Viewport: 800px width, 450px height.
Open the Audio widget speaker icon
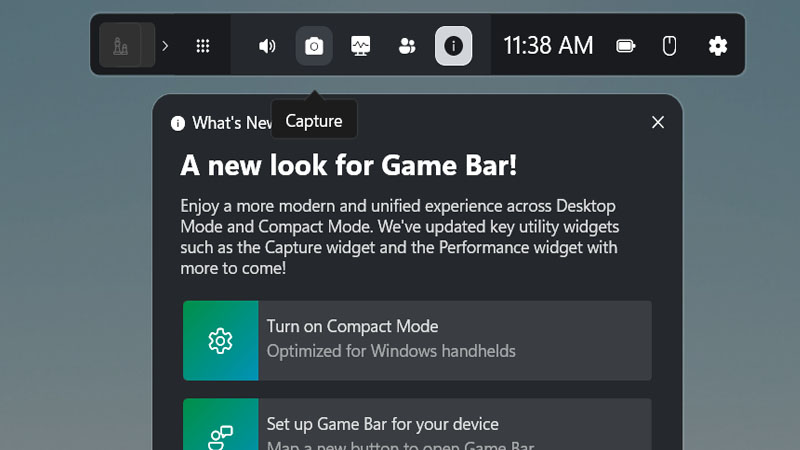[x=267, y=46]
